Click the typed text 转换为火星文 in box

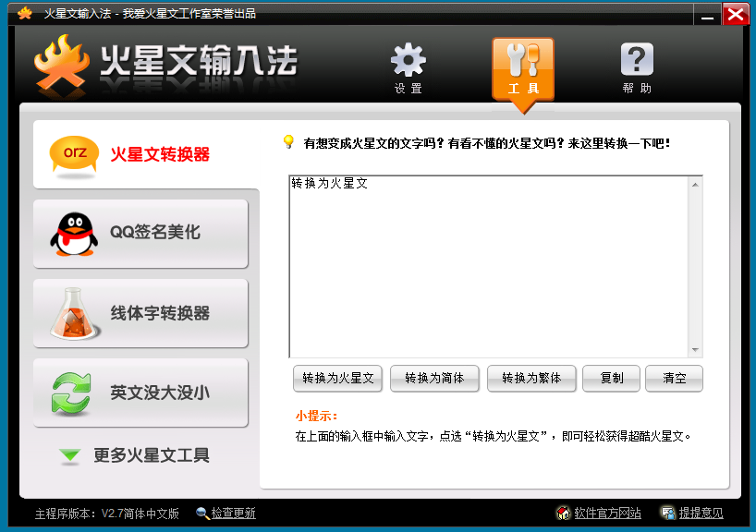point(329,184)
